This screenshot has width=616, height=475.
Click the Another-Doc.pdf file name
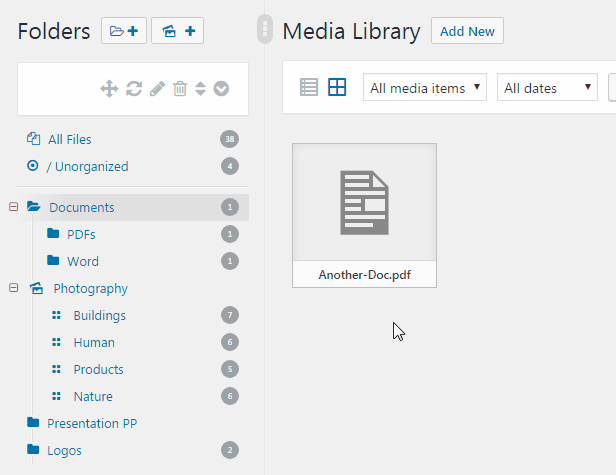click(365, 275)
